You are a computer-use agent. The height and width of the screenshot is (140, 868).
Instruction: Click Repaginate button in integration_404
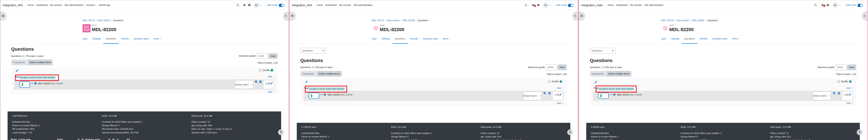308,74
